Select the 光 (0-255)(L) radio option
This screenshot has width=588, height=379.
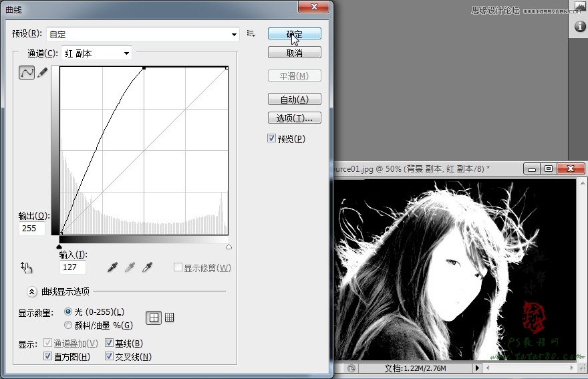coord(68,311)
